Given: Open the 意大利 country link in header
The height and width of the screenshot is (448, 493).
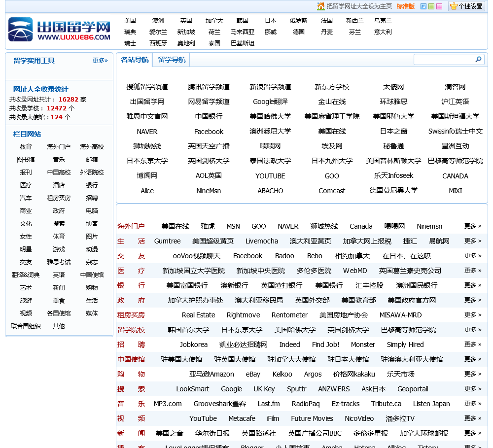Looking at the screenshot, I should click(383, 32).
